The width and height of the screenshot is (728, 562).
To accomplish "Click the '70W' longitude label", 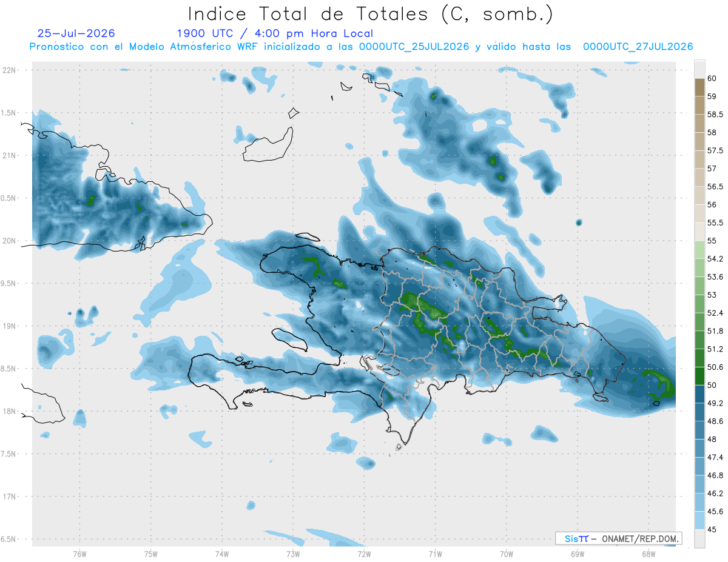I will click(x=506, y=554).
